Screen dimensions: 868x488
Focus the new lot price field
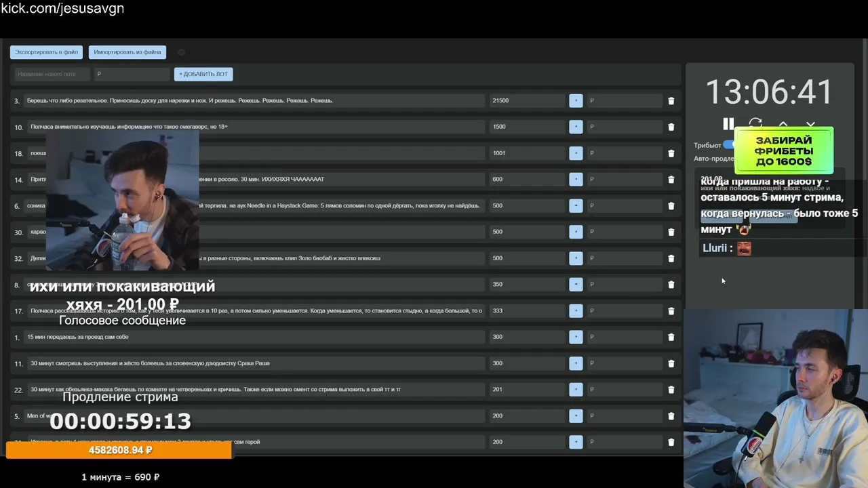132,74
